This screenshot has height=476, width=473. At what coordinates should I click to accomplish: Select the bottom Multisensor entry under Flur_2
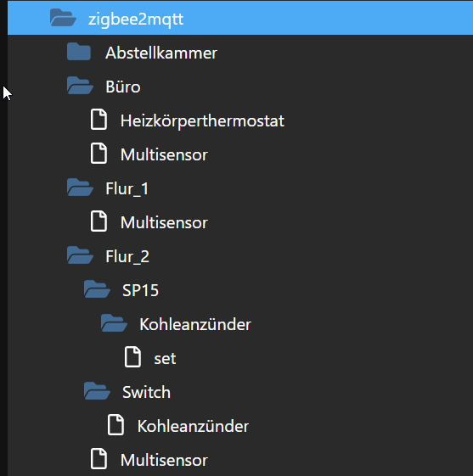pyautogui.click(x=164, y=460)
